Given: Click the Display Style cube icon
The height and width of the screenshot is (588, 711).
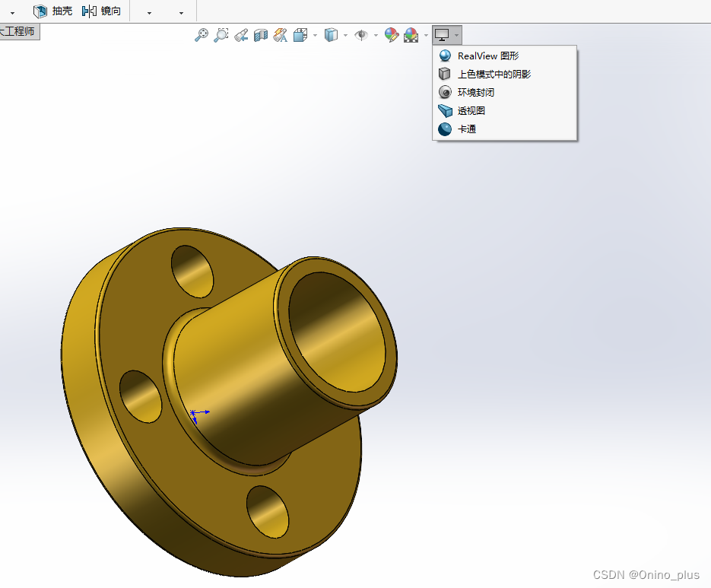Looking at the screenshot, I should [x=332, y=34].
